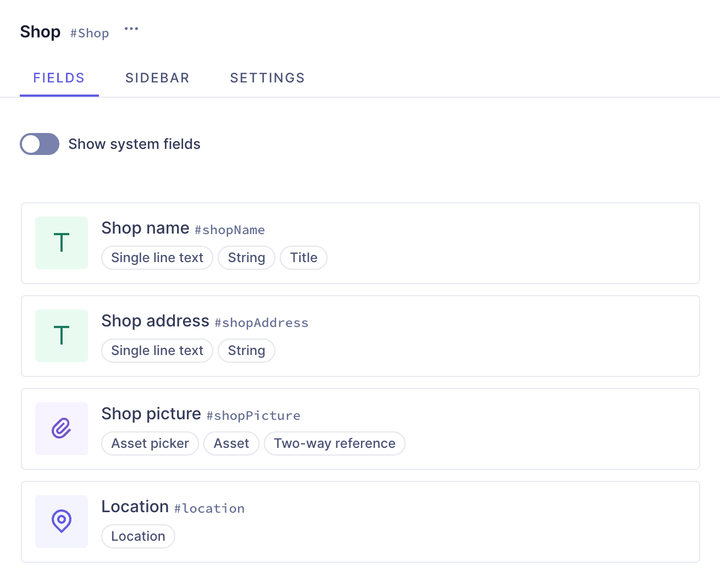
Task: Enable the Show system fields toggle
Action: coord(40,144)
